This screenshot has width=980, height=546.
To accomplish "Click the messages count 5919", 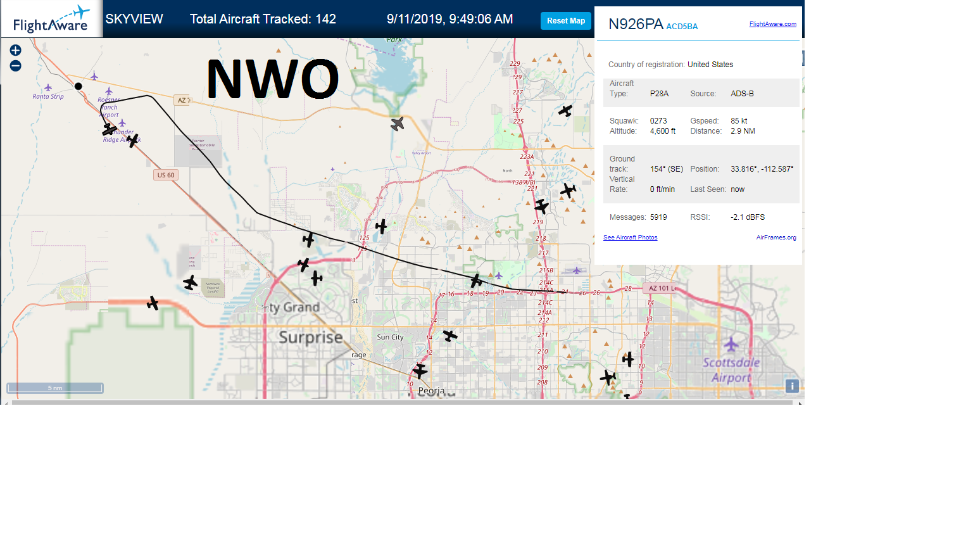I will [x=658, y=217].
